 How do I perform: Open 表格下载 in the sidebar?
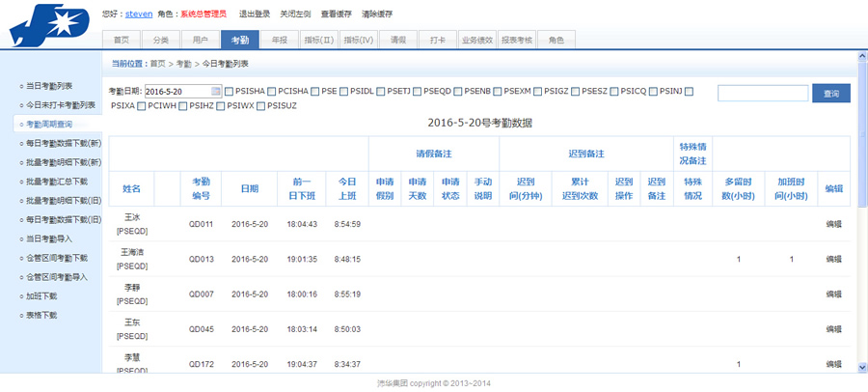tap(41, 315)
